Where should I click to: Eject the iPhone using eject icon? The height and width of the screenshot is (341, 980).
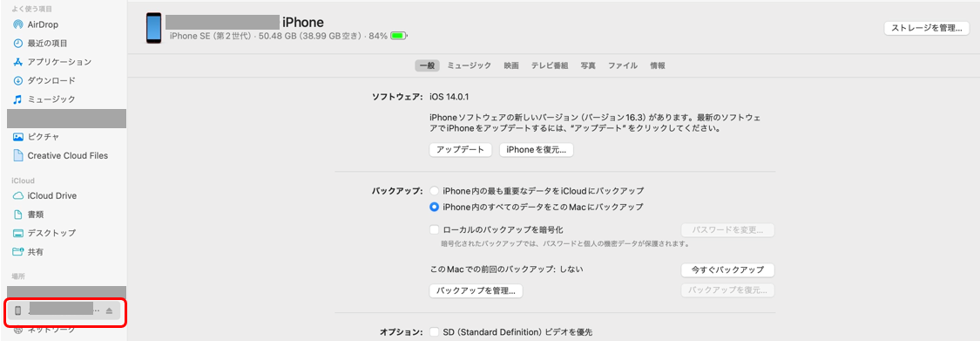(x=109, y=310)
